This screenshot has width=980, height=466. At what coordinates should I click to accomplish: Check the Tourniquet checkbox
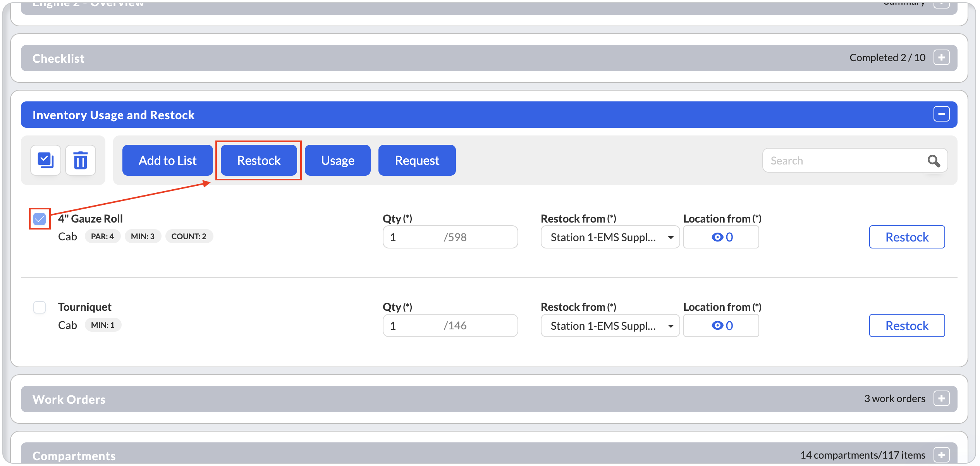click(40, 307)
